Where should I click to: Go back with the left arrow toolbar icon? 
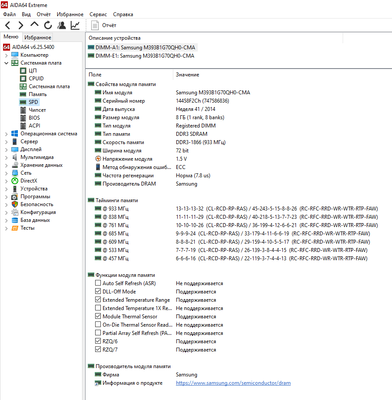pyautogui.click(x=8, y=25)
